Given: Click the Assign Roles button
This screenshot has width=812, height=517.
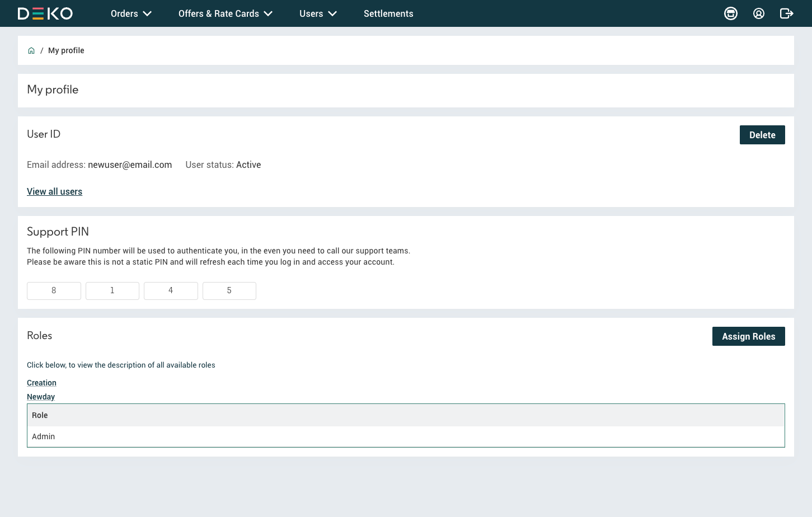Looking at the screenshot, I should point(749,336).
